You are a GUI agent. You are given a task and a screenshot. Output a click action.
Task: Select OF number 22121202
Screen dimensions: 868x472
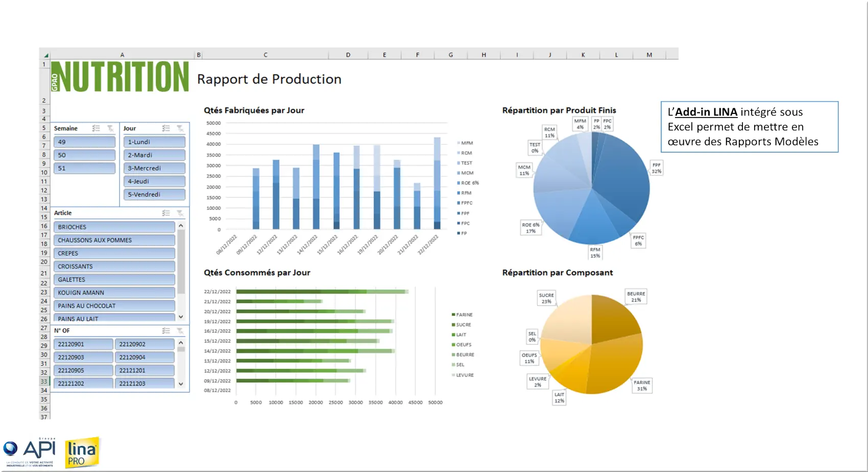(x=83, y=383)
